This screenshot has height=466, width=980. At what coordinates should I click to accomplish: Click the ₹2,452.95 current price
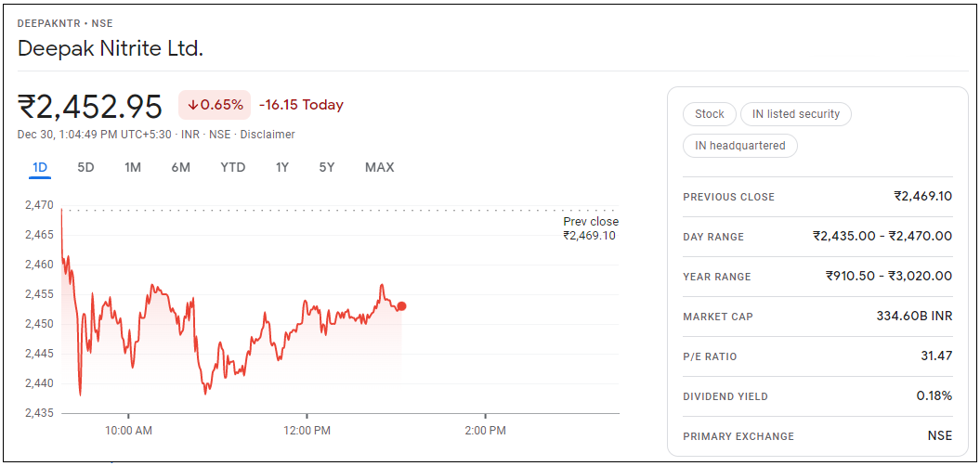tap(90, 106)
